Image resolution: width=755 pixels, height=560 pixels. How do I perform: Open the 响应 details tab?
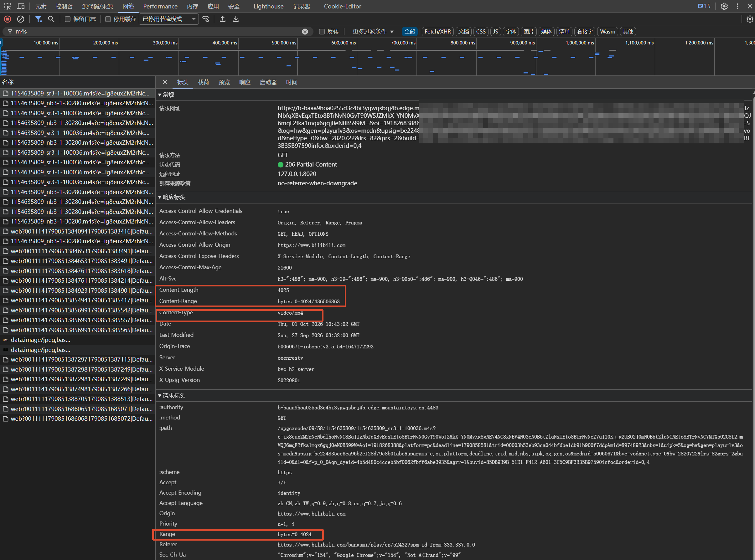click(x=245, y=82)
